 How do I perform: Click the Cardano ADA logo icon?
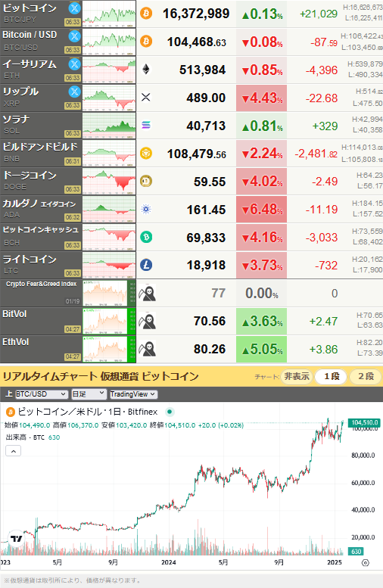tap(146, 210)
